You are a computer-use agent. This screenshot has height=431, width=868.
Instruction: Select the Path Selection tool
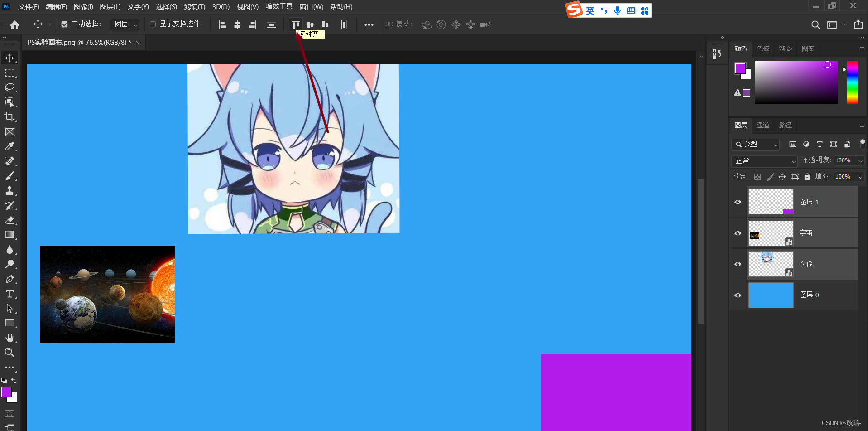point(10,309)
